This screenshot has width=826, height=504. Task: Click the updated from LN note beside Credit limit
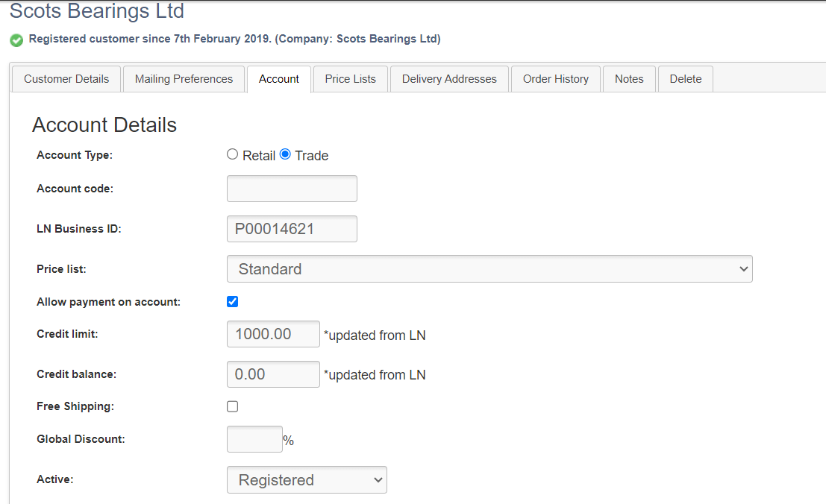(x=375, y=335)
